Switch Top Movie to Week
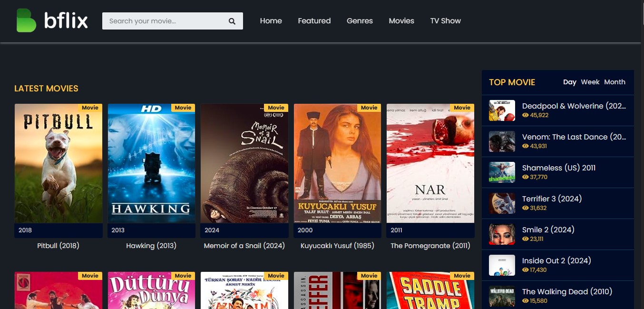 point(590,82)
